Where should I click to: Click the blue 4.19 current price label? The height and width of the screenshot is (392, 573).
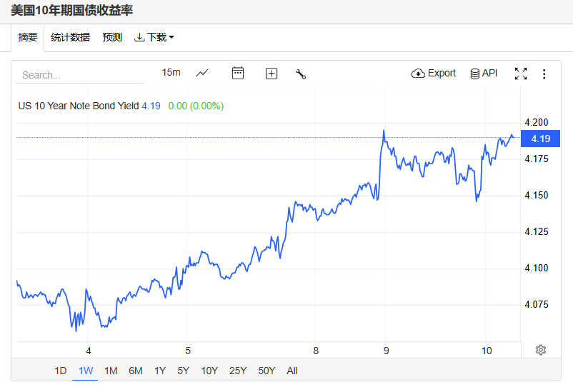click(x=540, y=139)
